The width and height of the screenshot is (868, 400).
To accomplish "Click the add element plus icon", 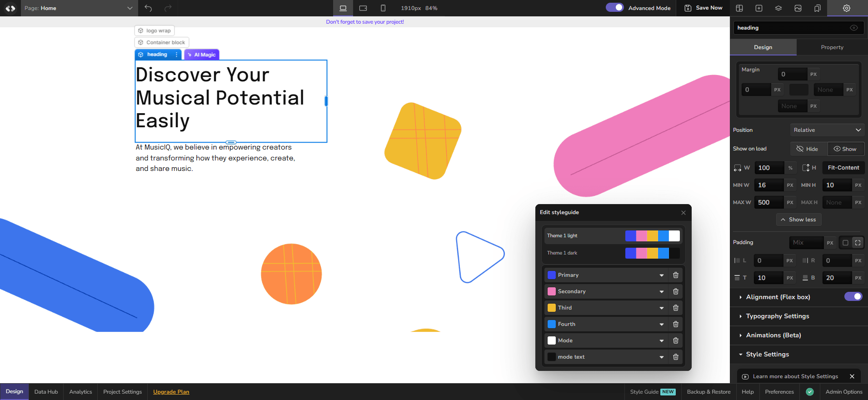I will point(759,8).
